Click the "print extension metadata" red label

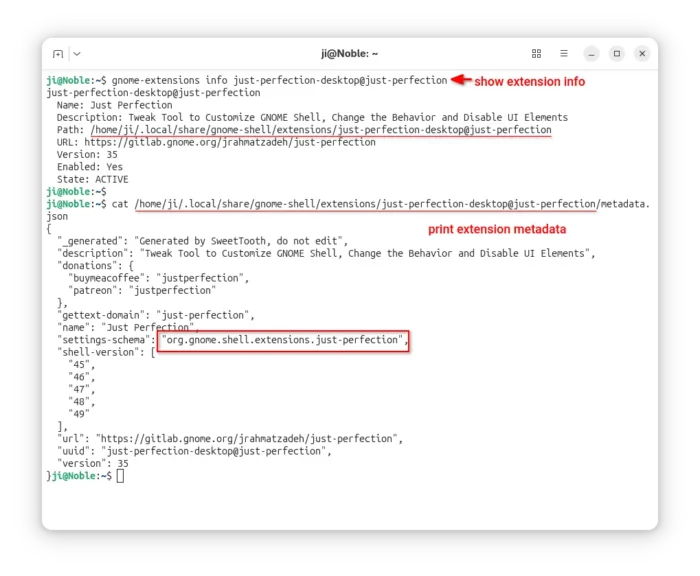tap(497, 229)
